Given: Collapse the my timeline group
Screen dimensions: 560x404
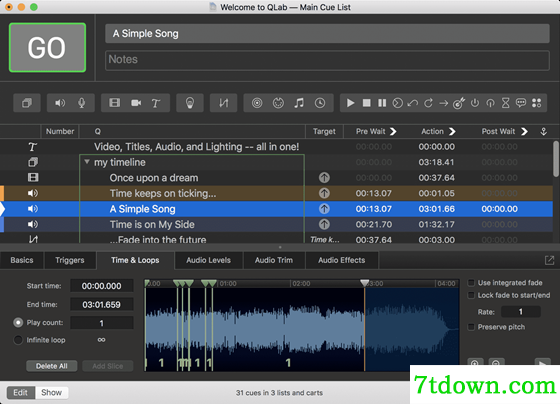Looking at the screenshot, I should point(87,162).
